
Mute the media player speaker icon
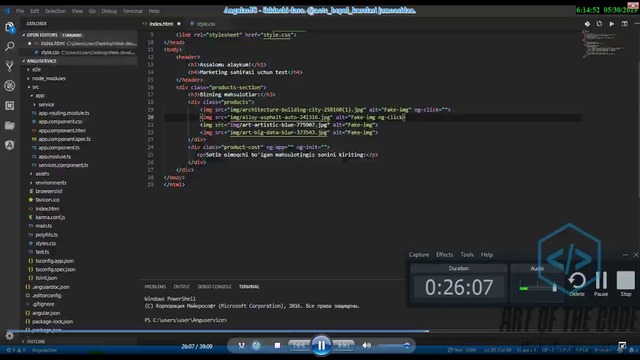(x=367, y=345)
